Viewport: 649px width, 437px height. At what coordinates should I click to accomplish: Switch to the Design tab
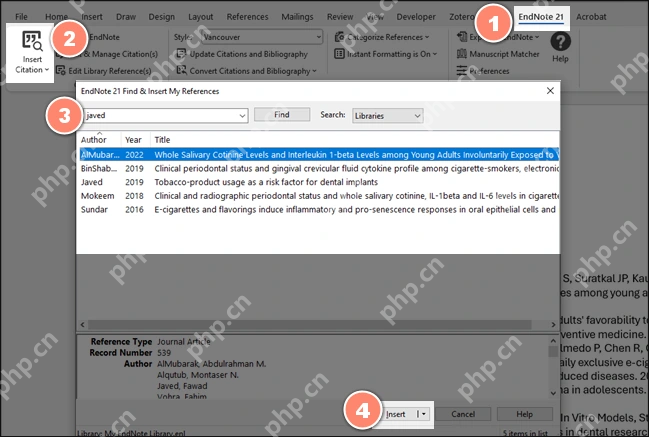(161, 17)
